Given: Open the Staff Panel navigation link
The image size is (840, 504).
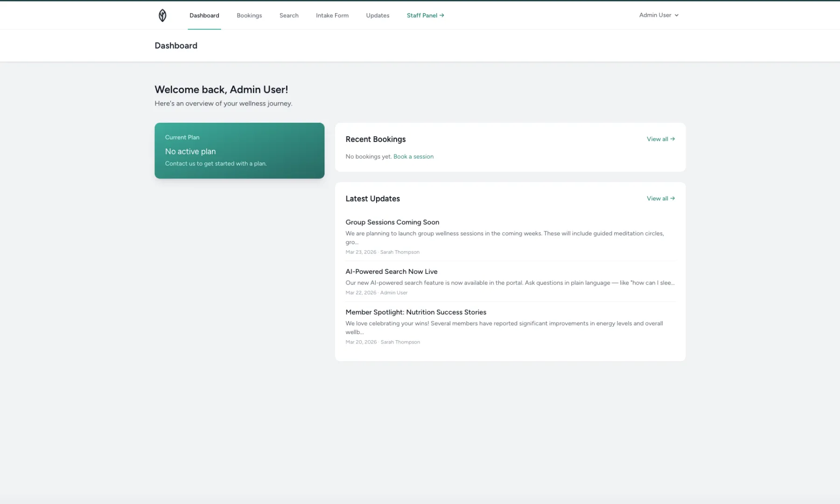Looking at the screenshot, I should (422, 15).
